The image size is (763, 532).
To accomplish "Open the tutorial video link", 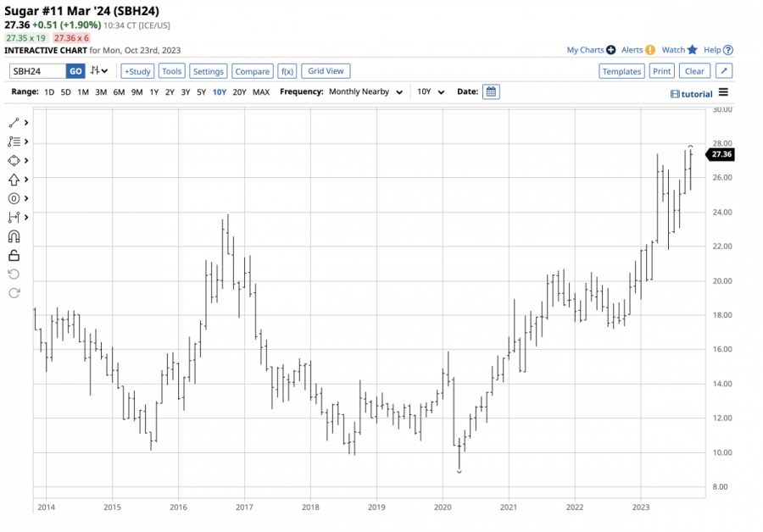I will (692, 94).
